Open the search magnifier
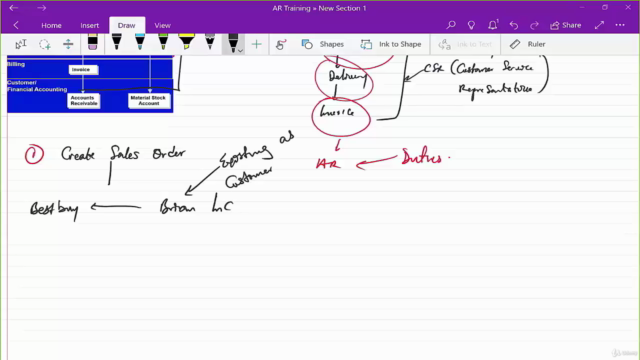The image size is (640, 360). click(x=451, y=25)
